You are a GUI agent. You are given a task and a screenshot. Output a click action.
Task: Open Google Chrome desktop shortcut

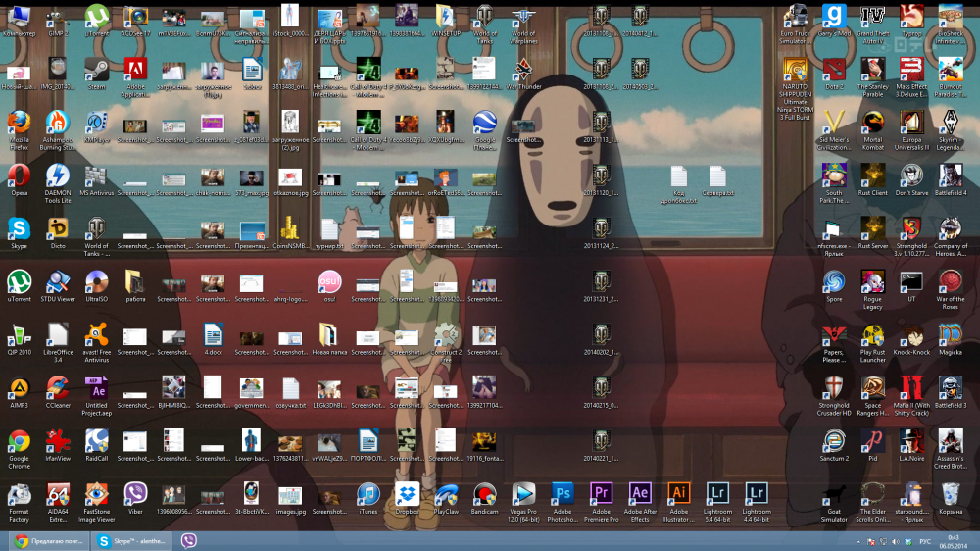pyautogui.click(x=19, y=450)
